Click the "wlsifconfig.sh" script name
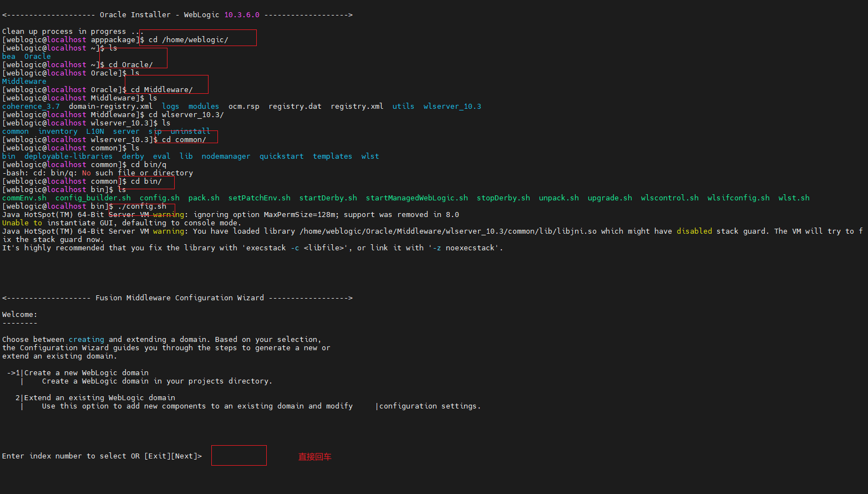The height and width of the screenshot is (494, 868). coord(739,198)
